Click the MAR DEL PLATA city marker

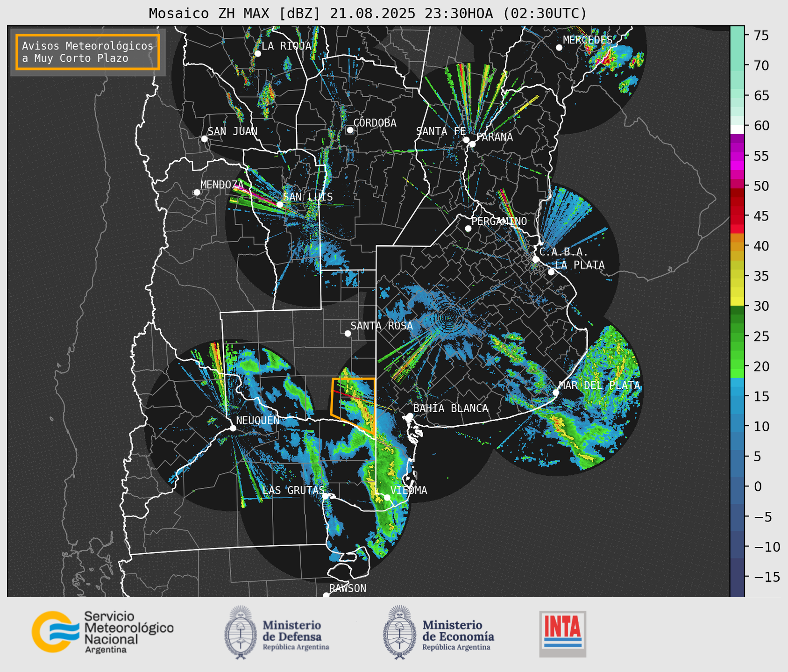click(555, 393)
